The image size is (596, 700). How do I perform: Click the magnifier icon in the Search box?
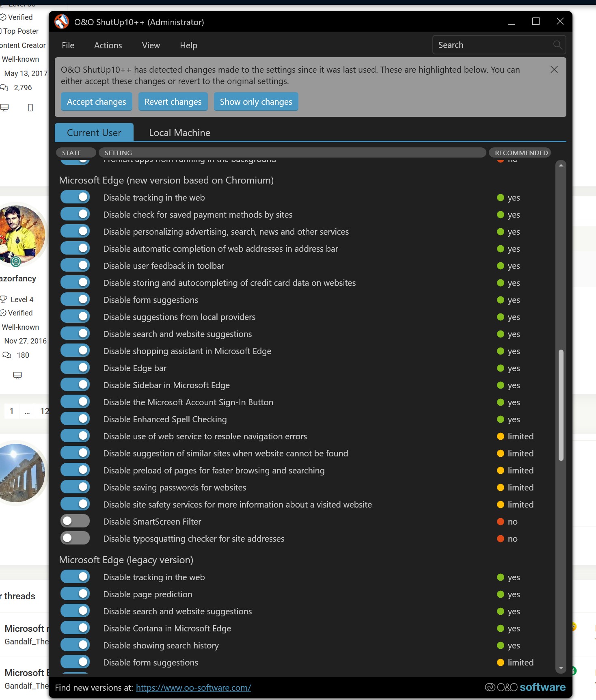point(558,45)
